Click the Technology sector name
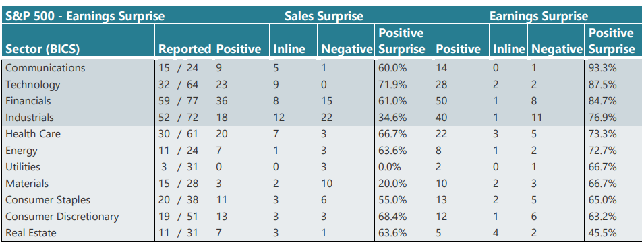This screenshot has height=245, width=644. (x=32, y=85)
